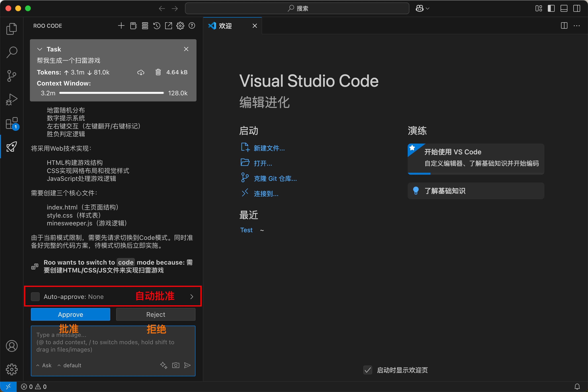Click the code mode label in request
Image resolution: width=588 pixels, height=392 pixels.
click(126, 262)
